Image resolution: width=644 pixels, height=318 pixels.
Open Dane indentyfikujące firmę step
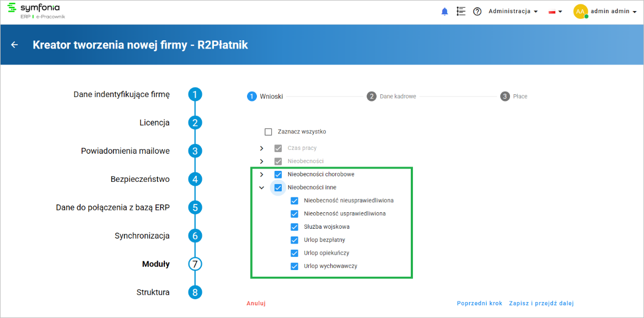pyautogui.click(x=121, y=94)
